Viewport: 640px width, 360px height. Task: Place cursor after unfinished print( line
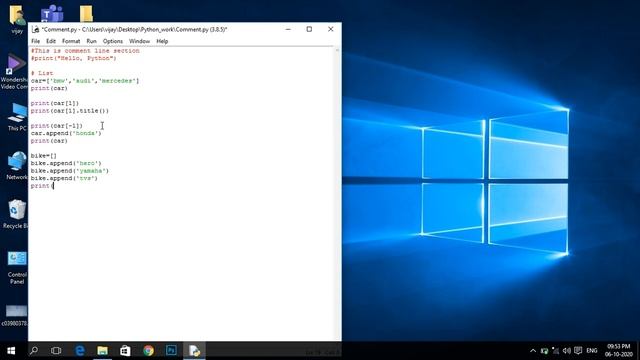pos(53,186)
